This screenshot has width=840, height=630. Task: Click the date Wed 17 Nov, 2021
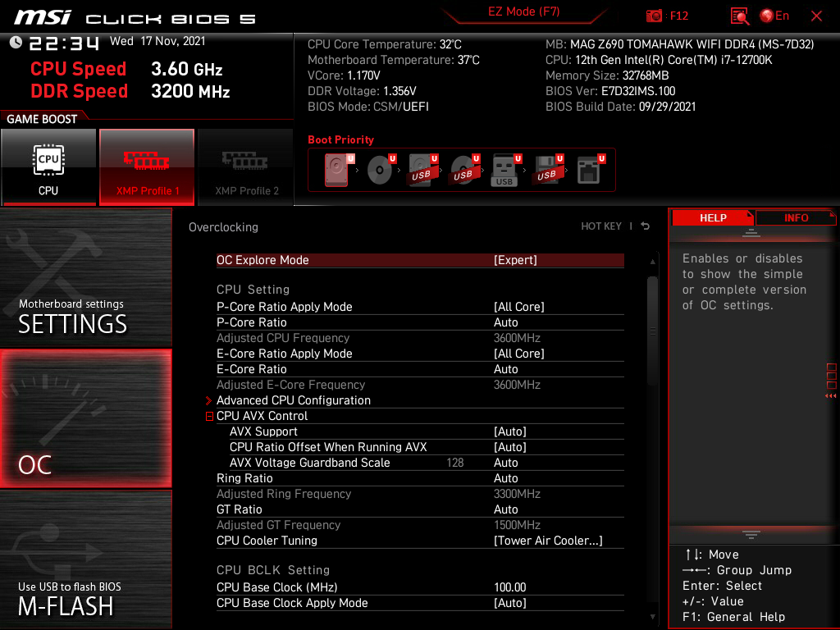(157, 41)
